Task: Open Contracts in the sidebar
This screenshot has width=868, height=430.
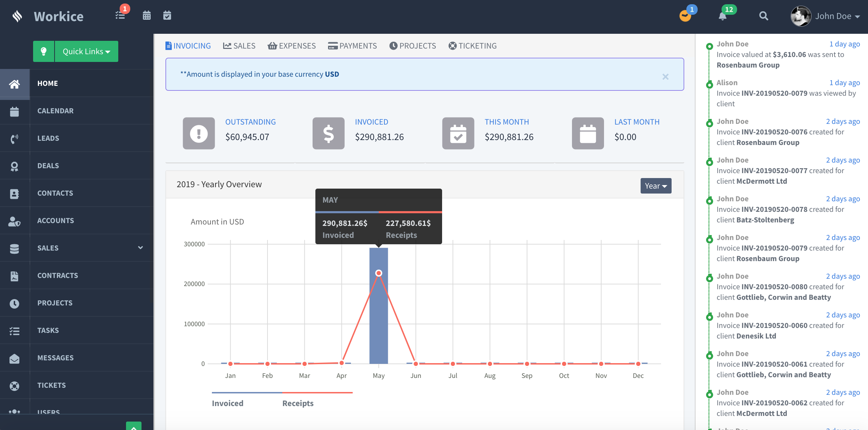Action: 58,276
